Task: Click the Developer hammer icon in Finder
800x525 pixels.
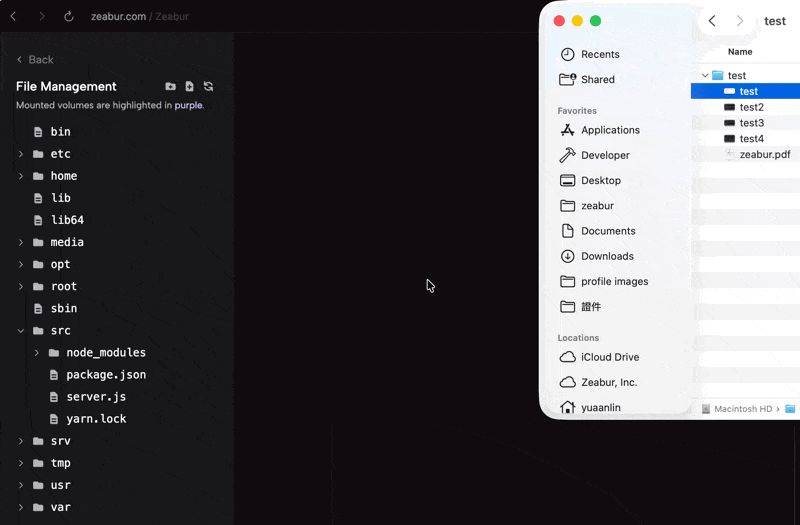Action: click(567, 155)
